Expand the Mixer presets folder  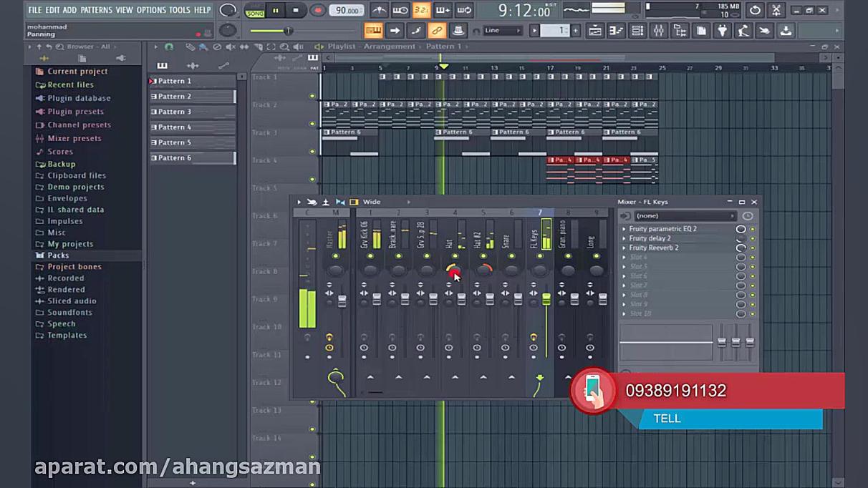(74, 139)
